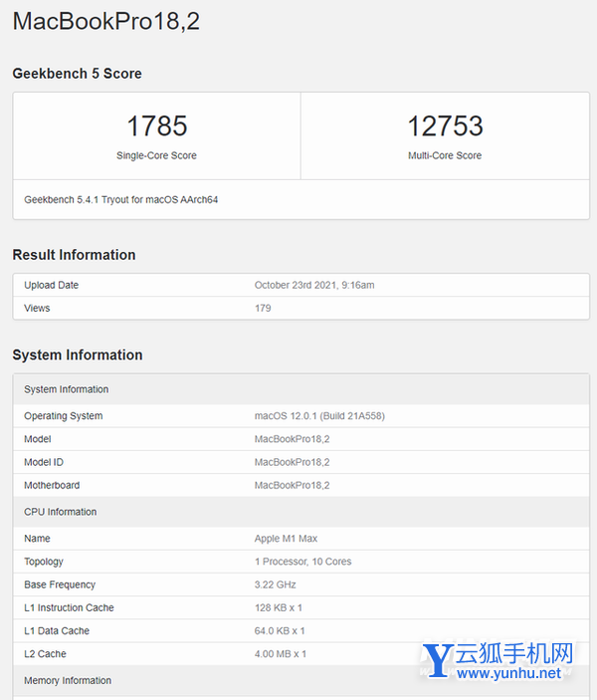Click the MacBookPro18,2 page title
The width and height of the screenshot is (597, 700).
(106, 21)
